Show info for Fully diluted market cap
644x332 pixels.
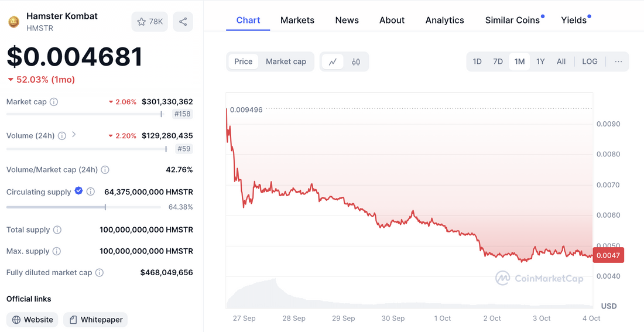100,272
